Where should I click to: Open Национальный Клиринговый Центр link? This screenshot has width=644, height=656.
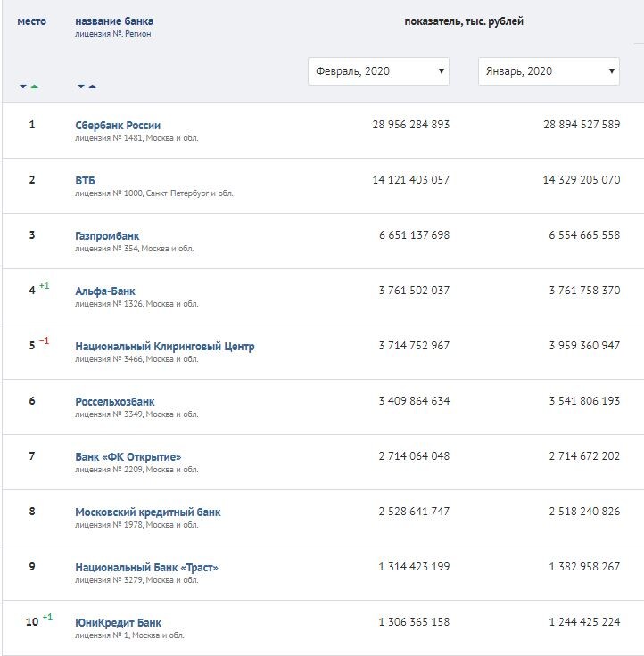pyautogui.click(x=165, y=347)
